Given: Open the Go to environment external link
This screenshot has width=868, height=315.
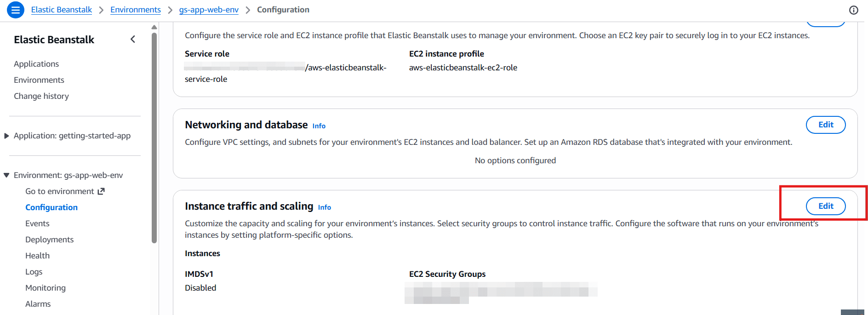Looking at the screenshot, I should tap(65, 191).
